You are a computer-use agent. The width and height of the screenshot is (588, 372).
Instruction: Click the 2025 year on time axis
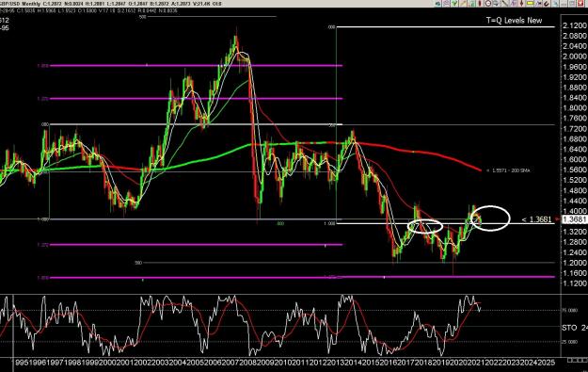547,363
